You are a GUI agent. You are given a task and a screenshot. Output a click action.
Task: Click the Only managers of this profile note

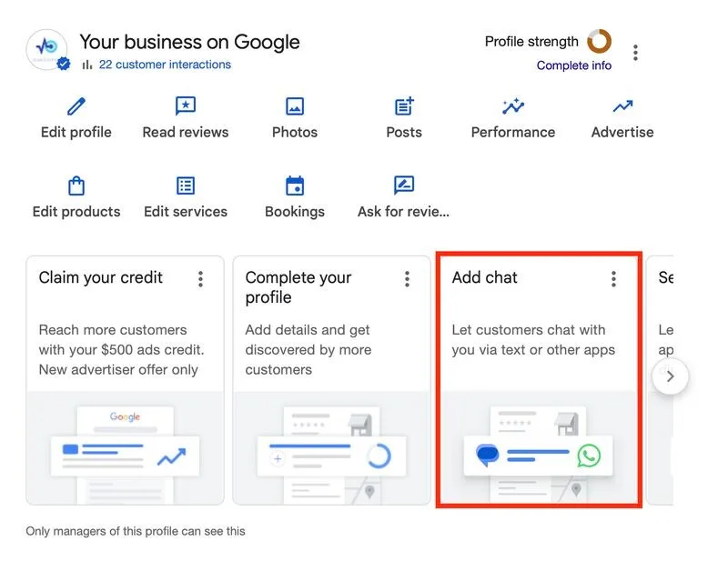(136, 531)
